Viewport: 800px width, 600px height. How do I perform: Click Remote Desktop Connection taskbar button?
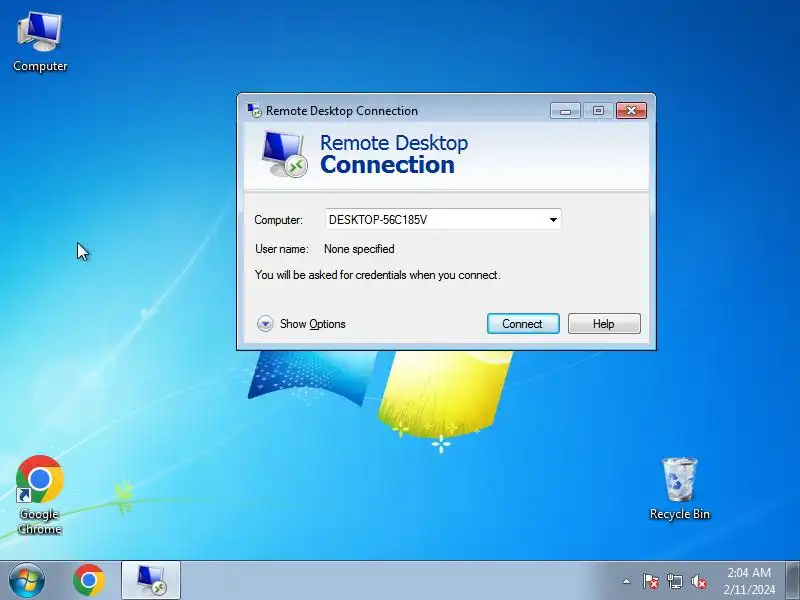pyautogui.click(x=151, y=581)
